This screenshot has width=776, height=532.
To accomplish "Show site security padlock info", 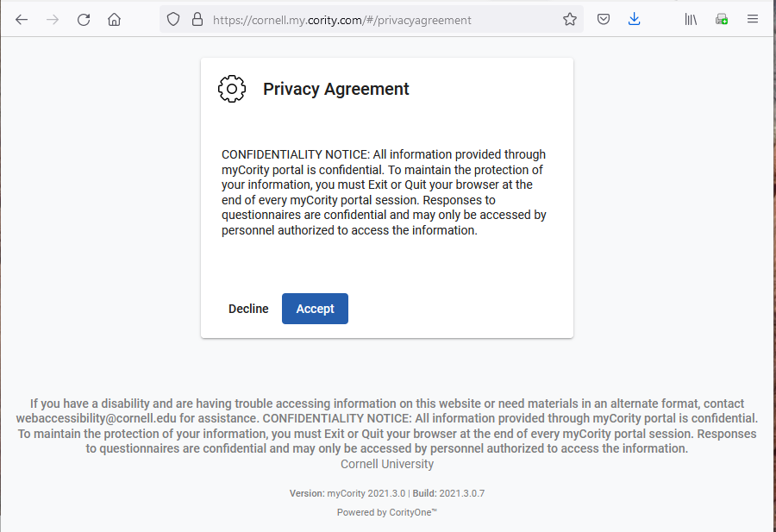I will point(197,20).
